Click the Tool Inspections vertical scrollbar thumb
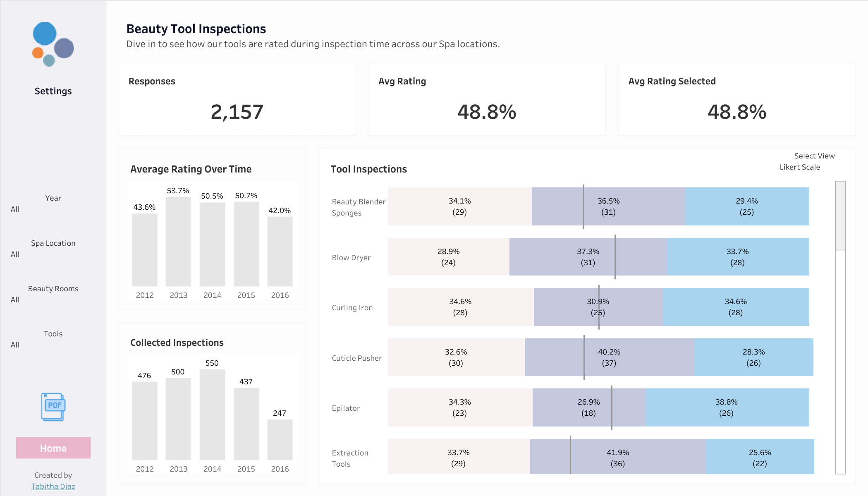The height and width of the screenshot is (496, 868). tap(840, 216)
